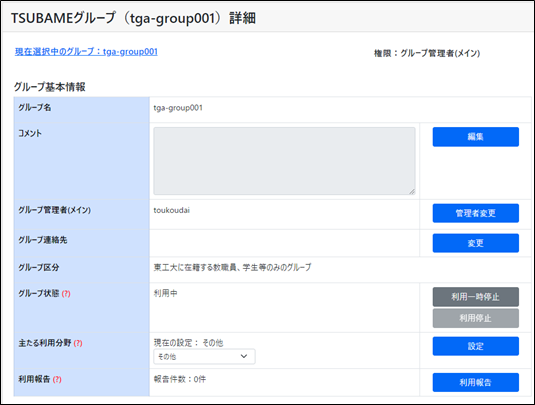Screen dimensions: 535x405
Task: Click the blue 利用報告 button
Action: coord(476,382)
